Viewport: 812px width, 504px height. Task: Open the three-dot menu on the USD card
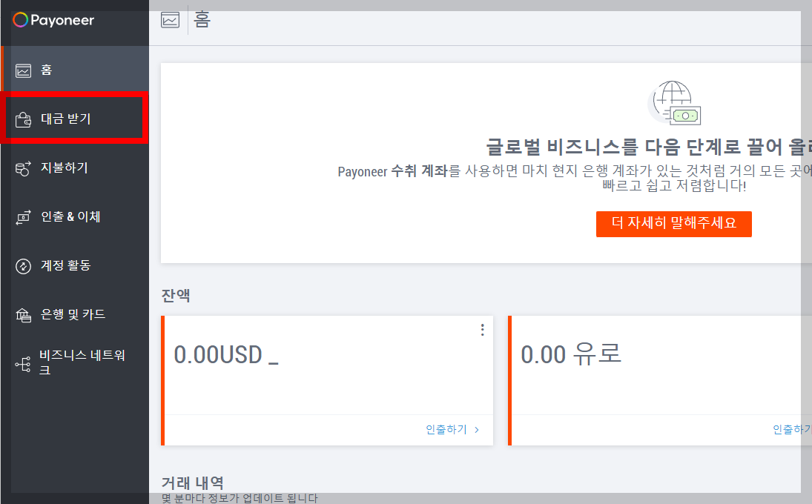coord(482,329)
